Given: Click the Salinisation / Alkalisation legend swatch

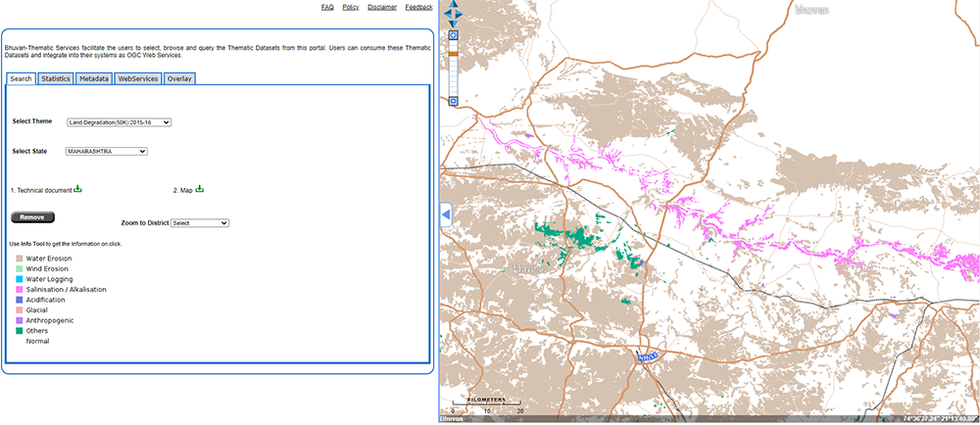Looking at the screenshot, I should (19, 290).
